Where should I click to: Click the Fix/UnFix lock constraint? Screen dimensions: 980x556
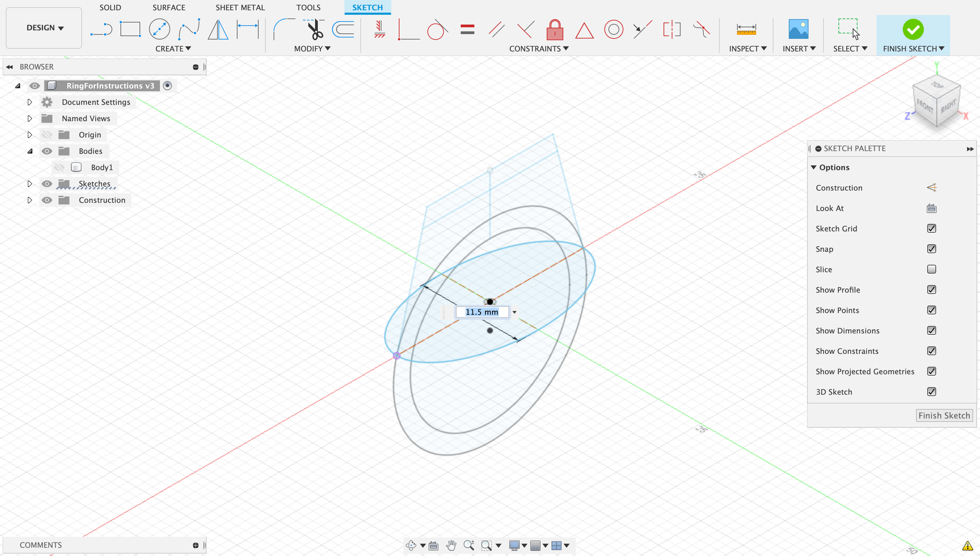tap(555, 29)
